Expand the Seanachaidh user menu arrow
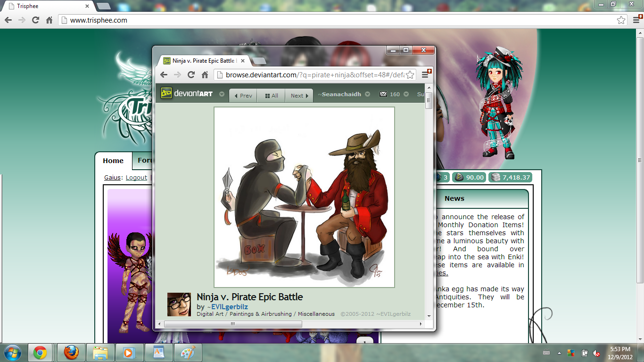This screenshot has height=362, width=644. (367, 94)
